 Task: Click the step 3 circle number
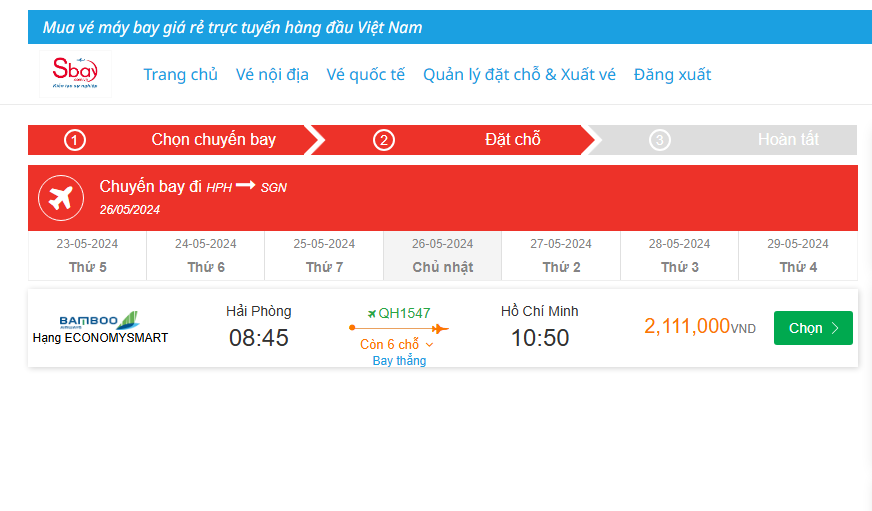pos(660,140)
